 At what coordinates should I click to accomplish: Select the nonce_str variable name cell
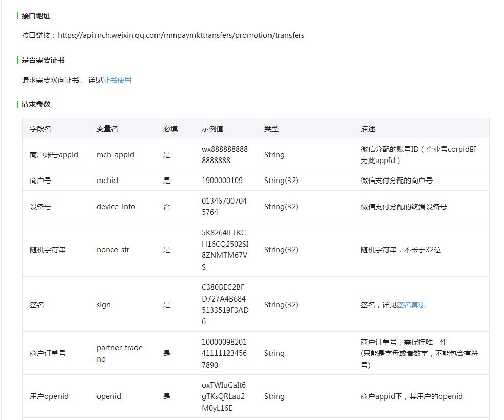point(113,250)
